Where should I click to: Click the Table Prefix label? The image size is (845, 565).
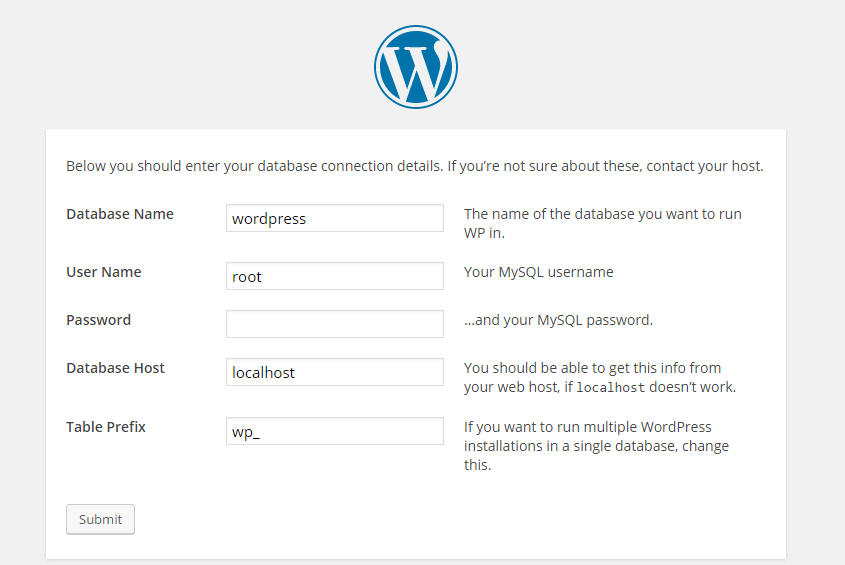106,426
